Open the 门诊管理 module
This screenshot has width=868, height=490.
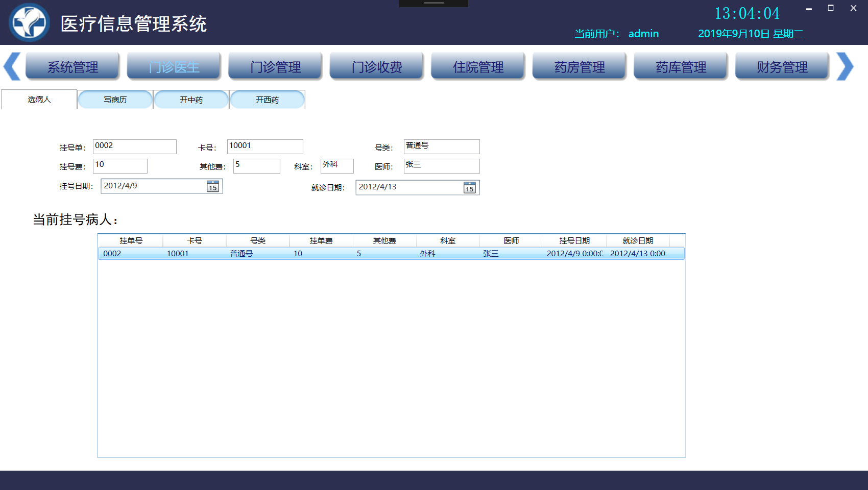275,66
